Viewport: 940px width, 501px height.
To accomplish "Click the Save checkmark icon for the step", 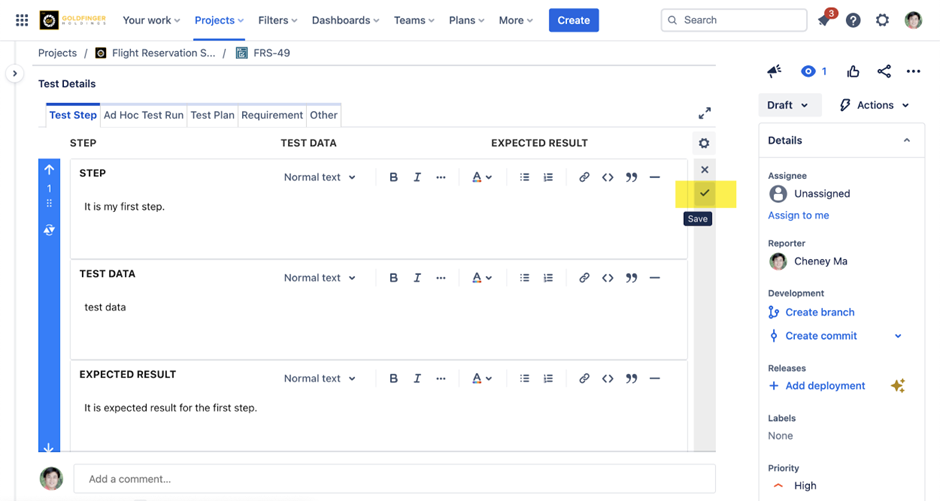I will 704,193.
